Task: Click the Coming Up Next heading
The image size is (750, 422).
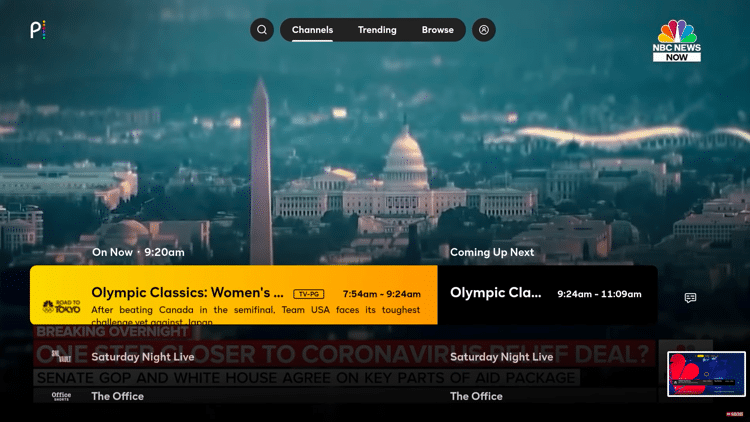Action: pos(492,252)
